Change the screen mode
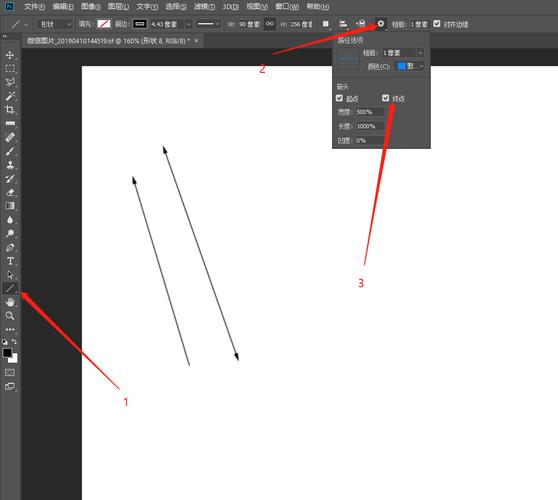 pyautogui.click(x=10, y=386)
